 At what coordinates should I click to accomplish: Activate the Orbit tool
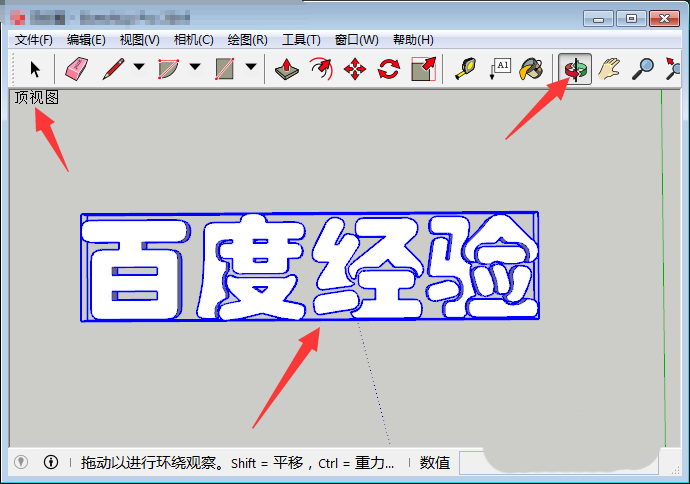click(x=575, y=69)
